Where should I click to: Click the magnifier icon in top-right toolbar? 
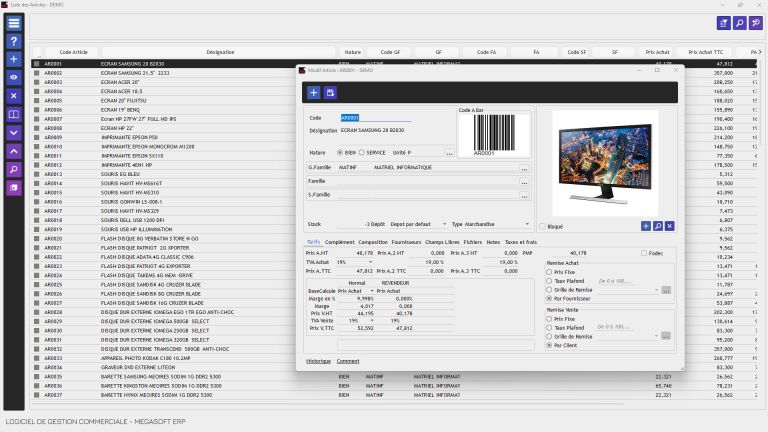coord(740,23)
